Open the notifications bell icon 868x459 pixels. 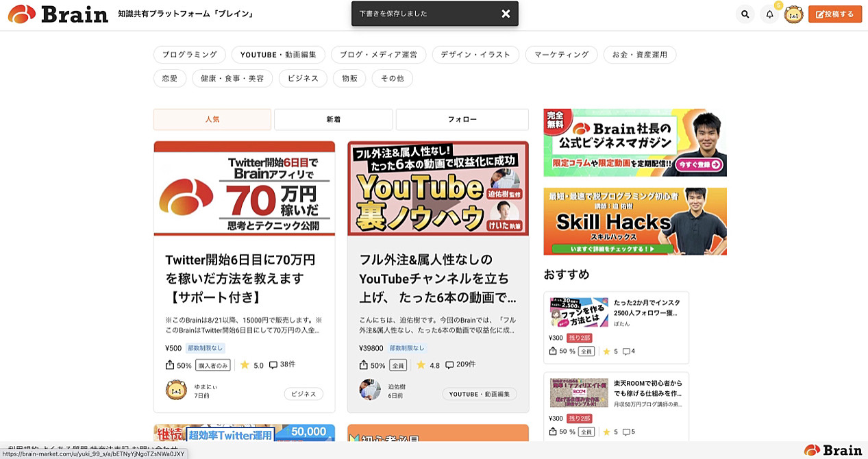(x=769, y=14)
